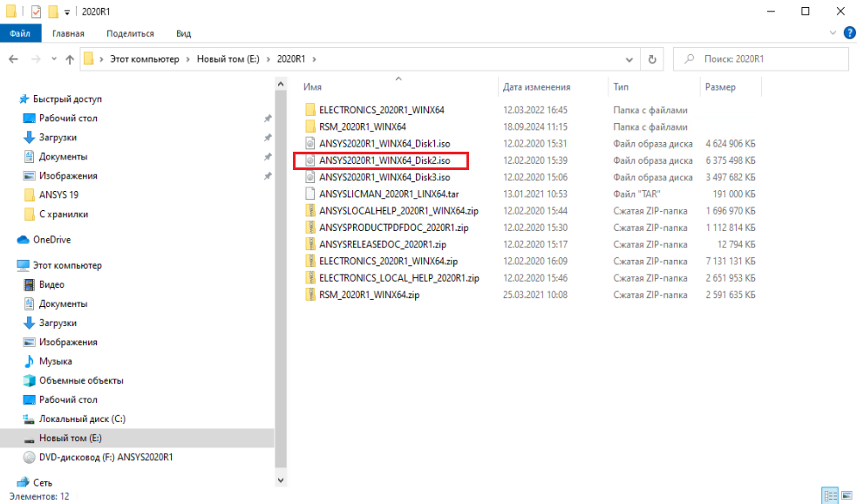Viewport: 857px width, 504px height.
Task: Click type cell Файл "TAR"
Action: (x=636, y=194)
